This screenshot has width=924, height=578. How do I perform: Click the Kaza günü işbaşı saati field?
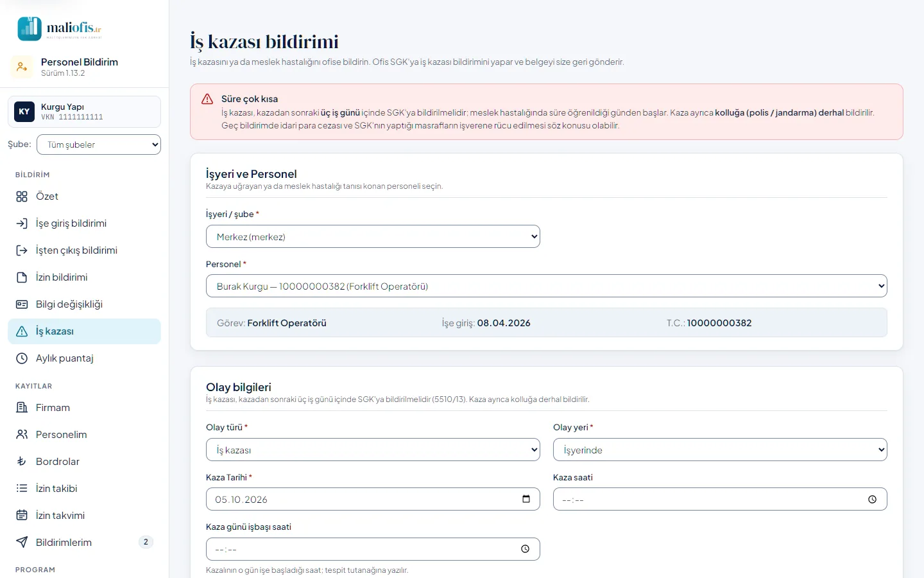373,549
